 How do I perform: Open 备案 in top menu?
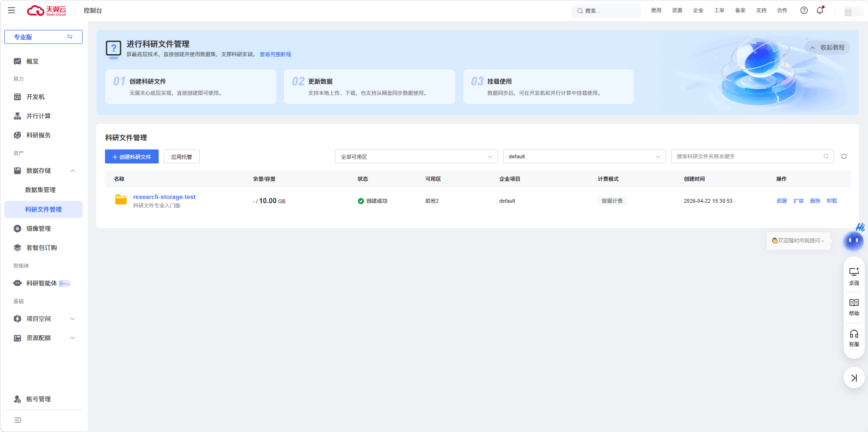tap(740, 10)
